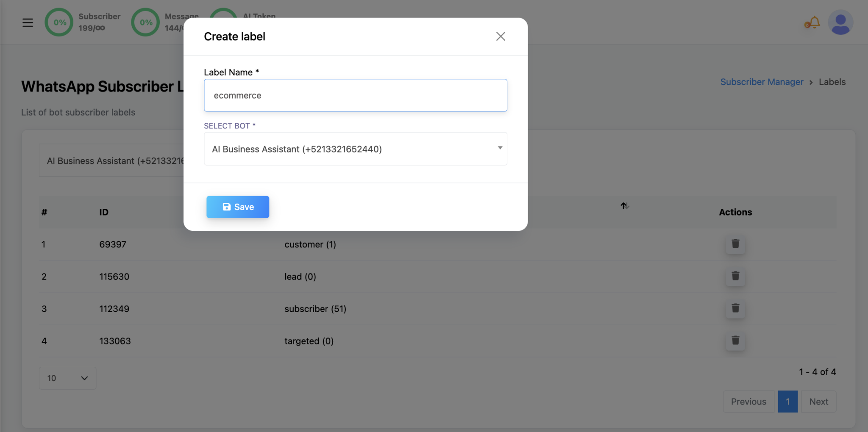The image size is (868, 432).
Task: Close the Create label dialog
Action: (501, 36)
